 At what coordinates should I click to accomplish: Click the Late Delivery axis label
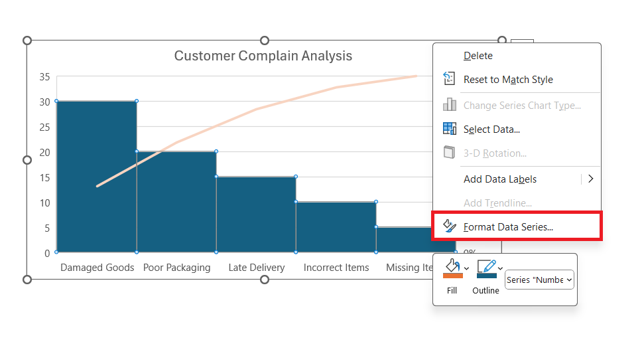tap(256, 267)
